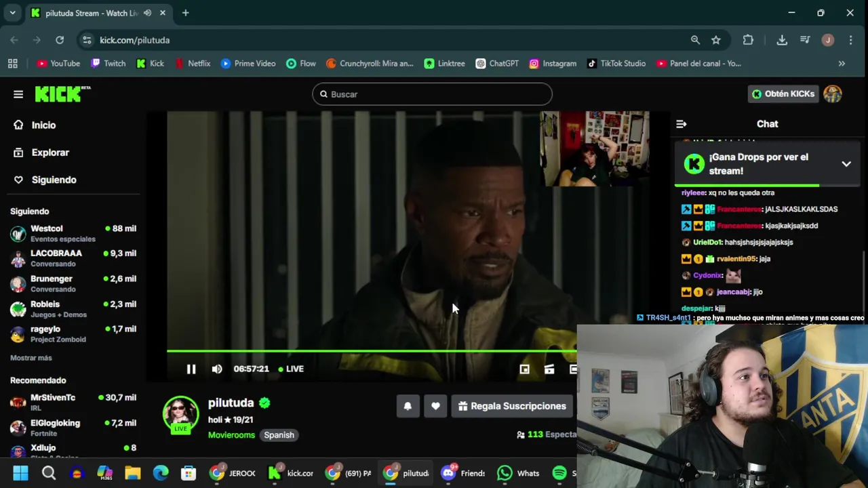Open LACOBRAAA channel from following list
The image size is (868, 488).
pos(73,258)
